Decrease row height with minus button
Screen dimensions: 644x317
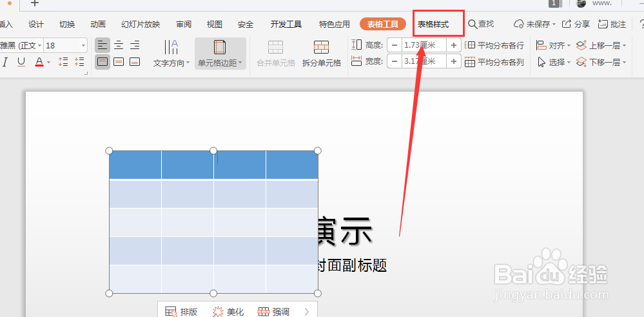point(395,45)
